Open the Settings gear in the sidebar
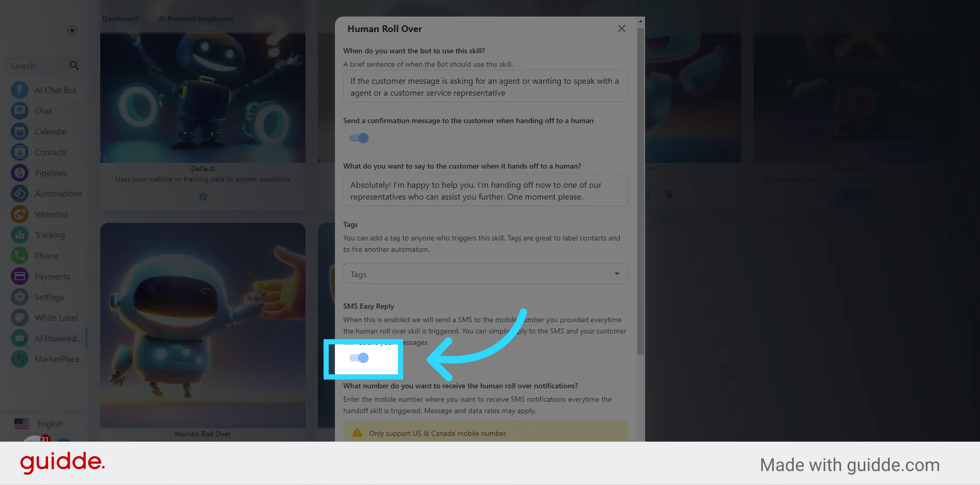980x485 pixels. pos(20,297)
